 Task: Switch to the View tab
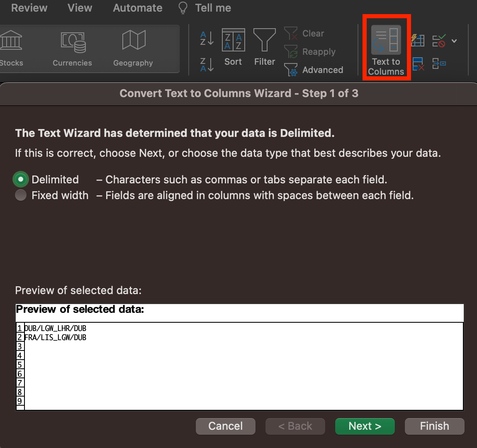tap(80, 8)
